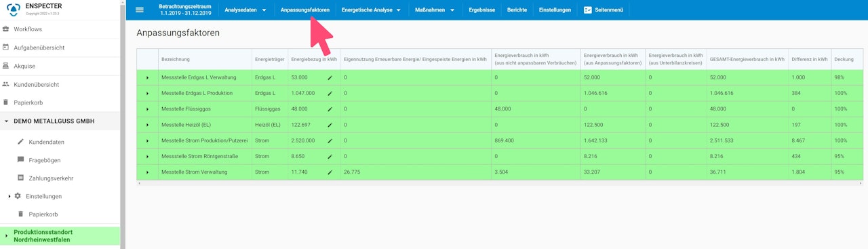Edit Energiebezug for Erdgas L Produktion
This screenshot has width=868, height=249.
point(330,93)
